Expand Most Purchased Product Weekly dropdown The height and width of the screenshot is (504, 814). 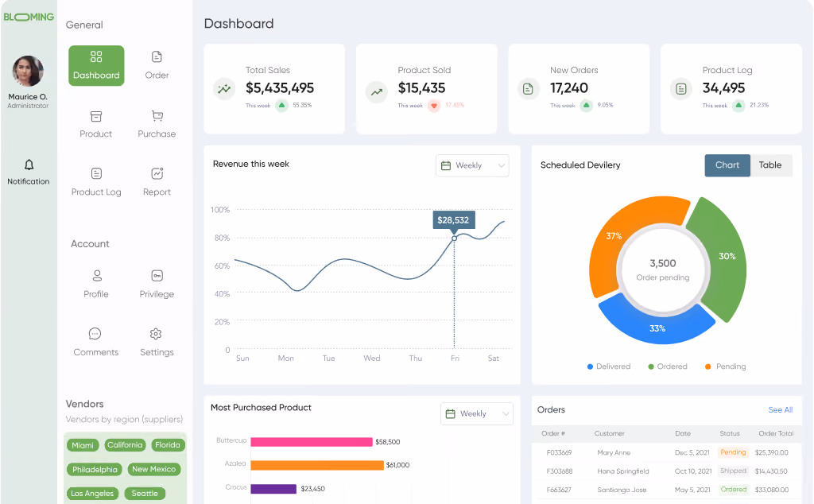pos(477,413)
